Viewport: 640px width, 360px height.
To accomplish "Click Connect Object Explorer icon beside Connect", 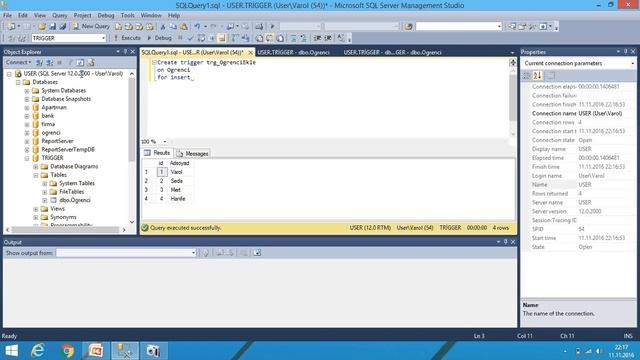I will pyautogui.click(x=39, y=62).
